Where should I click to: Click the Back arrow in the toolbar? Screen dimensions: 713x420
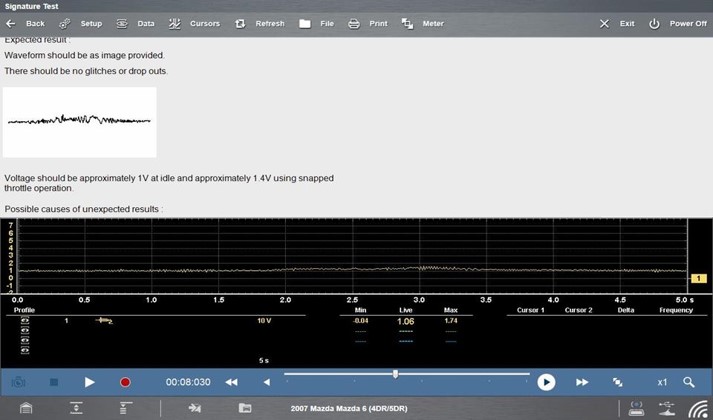[x=26, y=23]
